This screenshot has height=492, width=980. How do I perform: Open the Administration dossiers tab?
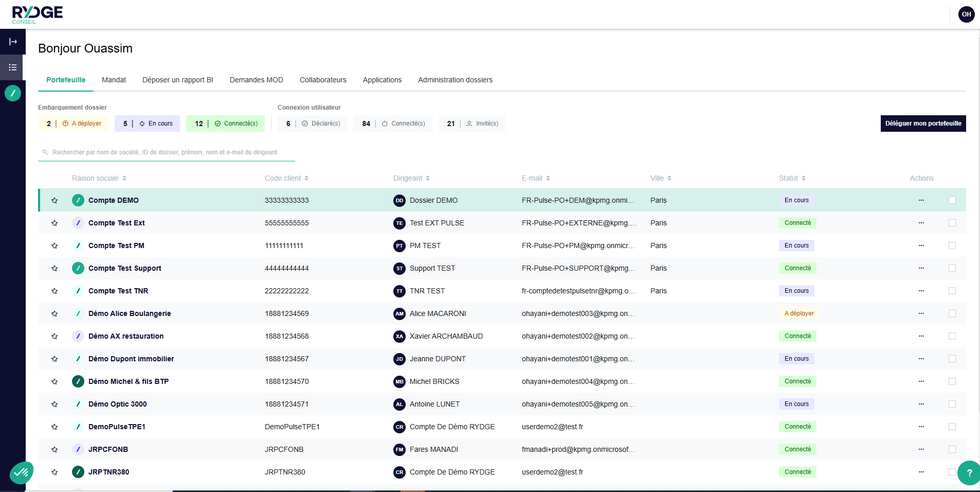point(455,80)
